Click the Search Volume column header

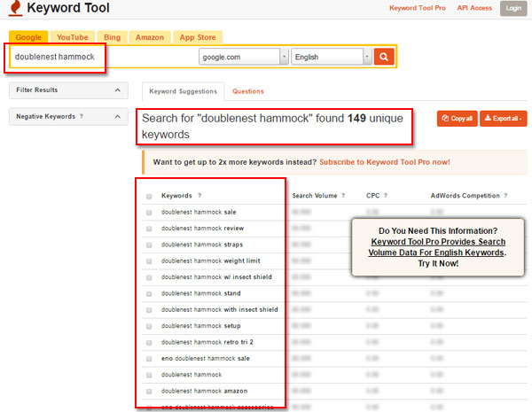tap(315, 196)
